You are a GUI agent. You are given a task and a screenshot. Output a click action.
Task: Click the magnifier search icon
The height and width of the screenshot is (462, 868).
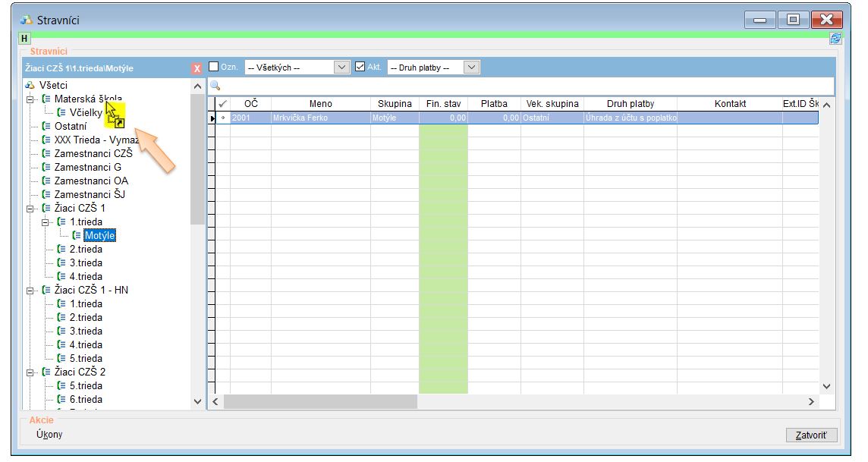click(x=215, y=86)
